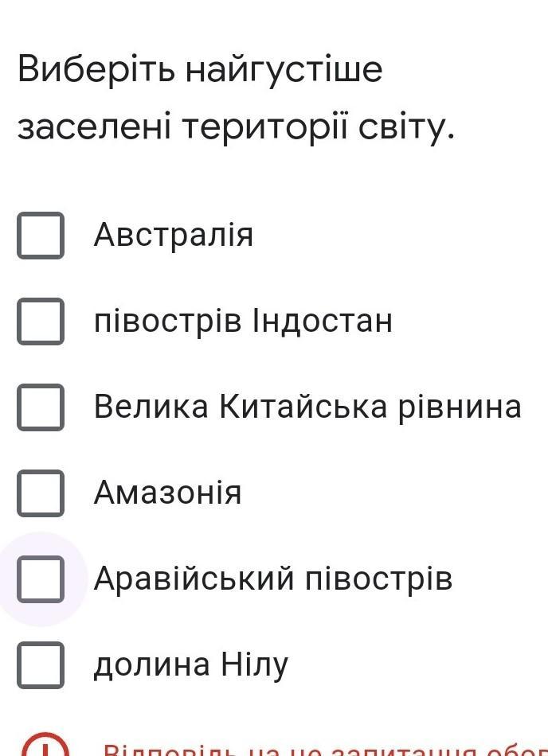Toggle the Аравійський півострів checkbox
Screen dimensions: 548x756
[x=41, y=579]
